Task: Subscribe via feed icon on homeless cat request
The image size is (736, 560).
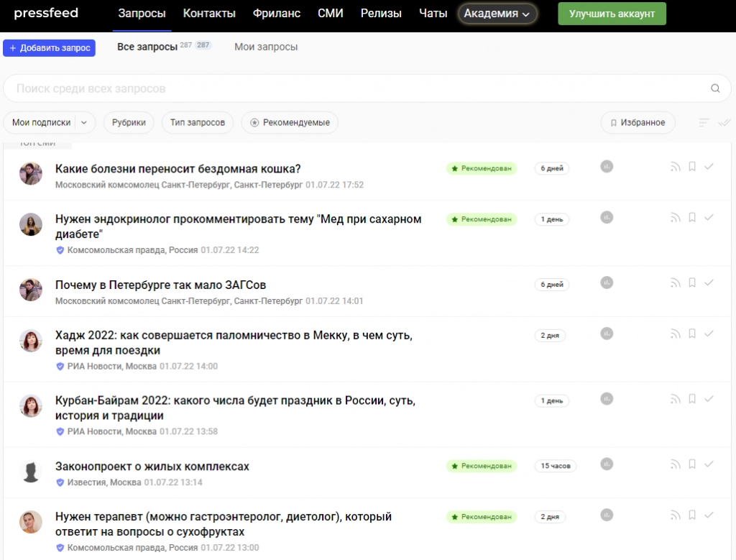Action: [675, 167]
